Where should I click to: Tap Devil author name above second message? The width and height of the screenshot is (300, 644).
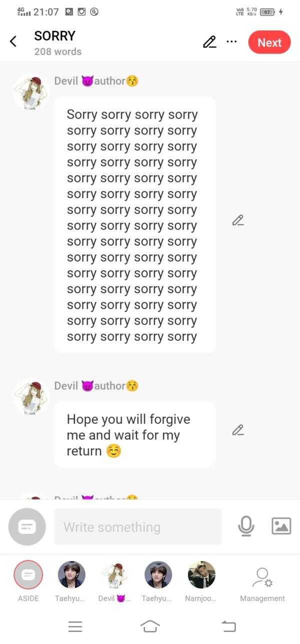tap(96, 386)
